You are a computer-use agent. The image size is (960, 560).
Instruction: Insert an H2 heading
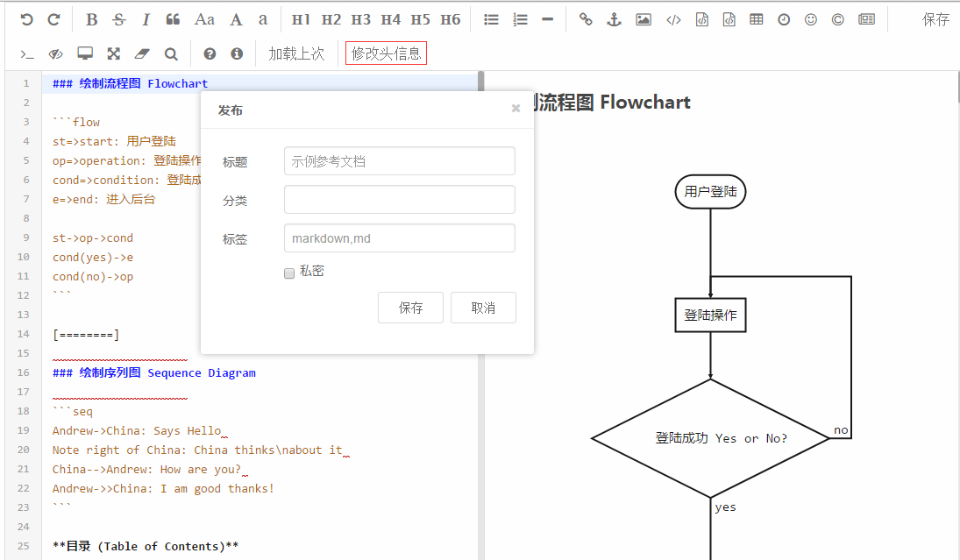coord(331,19)
